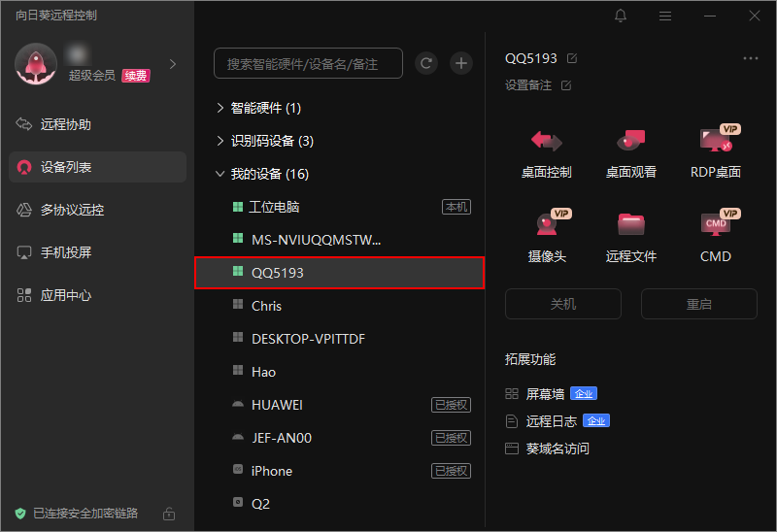
Task: Click the device search input field
Action: [308, 63]
